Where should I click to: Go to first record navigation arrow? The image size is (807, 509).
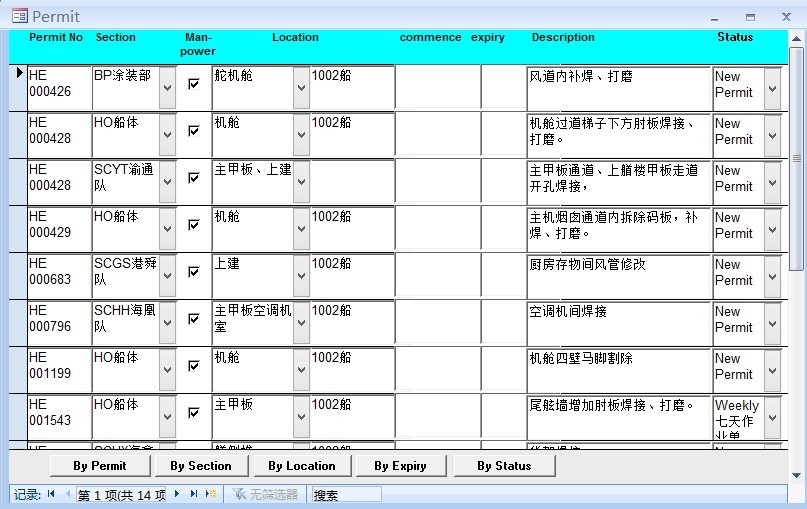[x=50, y=494]
